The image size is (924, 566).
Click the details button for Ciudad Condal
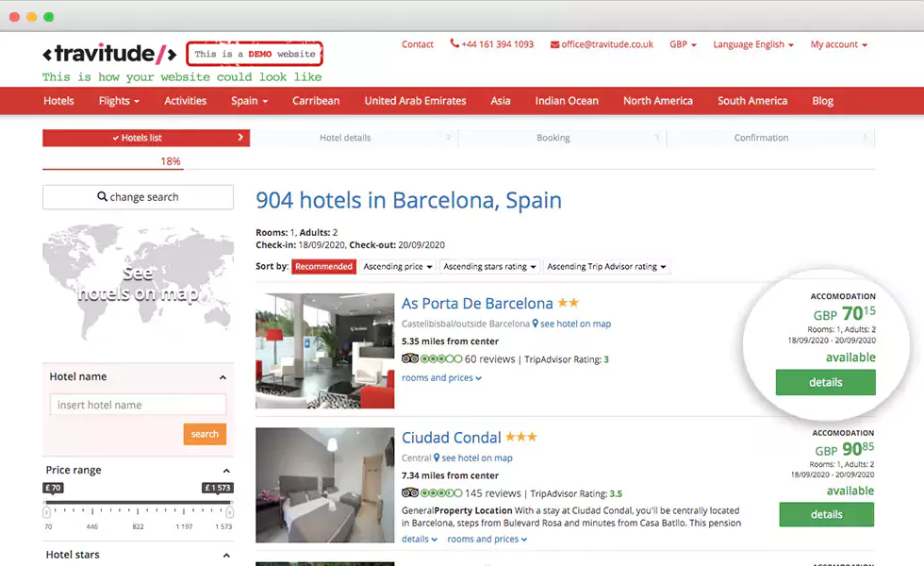(826, 514)
